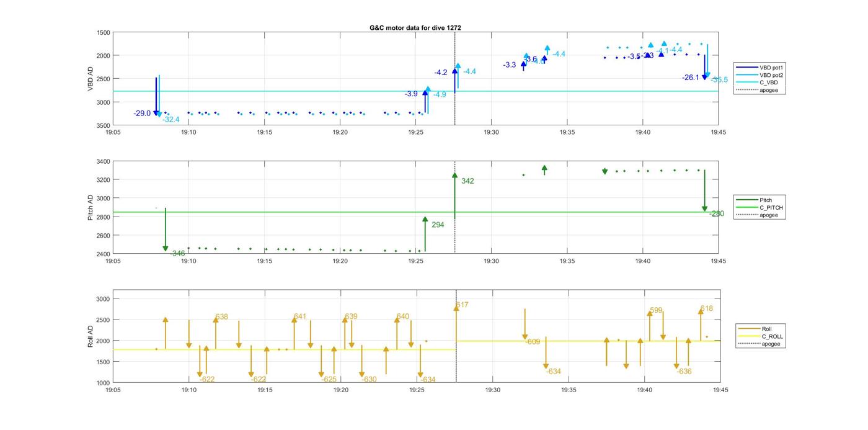The width and height of the screenshot is (868, 430).
Task: Click the large green pitch arrow labeled 342
Action: [x=454, y=195]
